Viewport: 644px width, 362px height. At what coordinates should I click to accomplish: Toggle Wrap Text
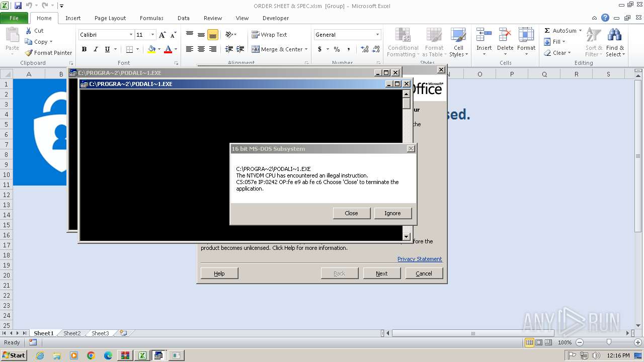269,35
